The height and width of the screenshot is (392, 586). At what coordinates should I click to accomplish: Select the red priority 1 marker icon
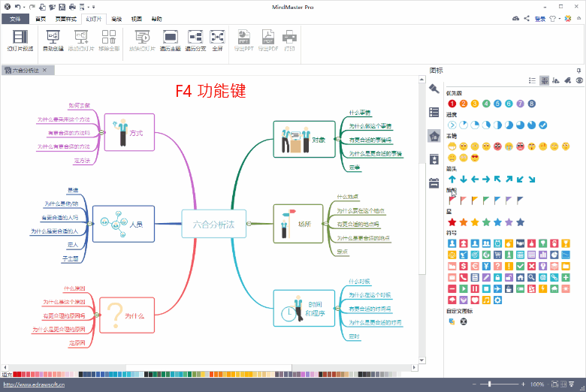coord(452,104)
